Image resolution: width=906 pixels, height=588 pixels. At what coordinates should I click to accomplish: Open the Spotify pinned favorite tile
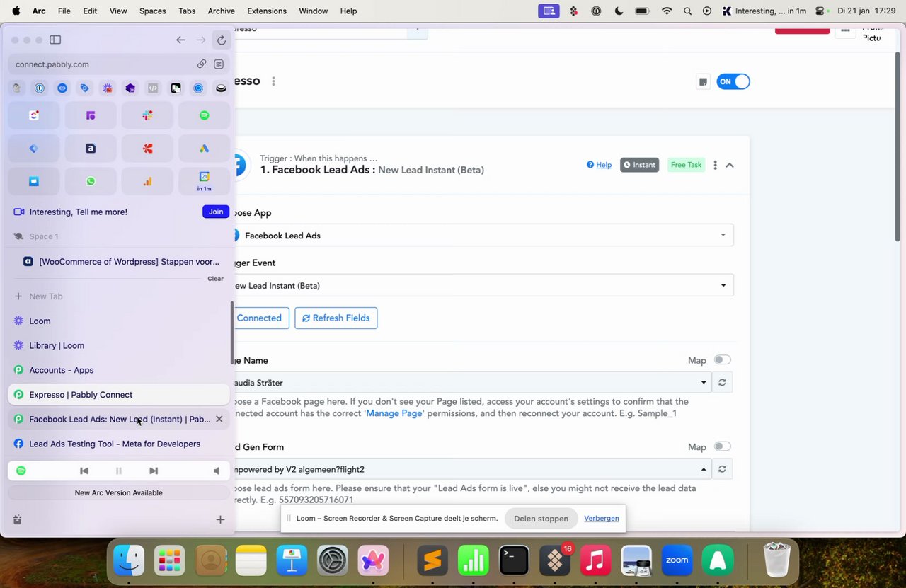click(x=204, y=115)
